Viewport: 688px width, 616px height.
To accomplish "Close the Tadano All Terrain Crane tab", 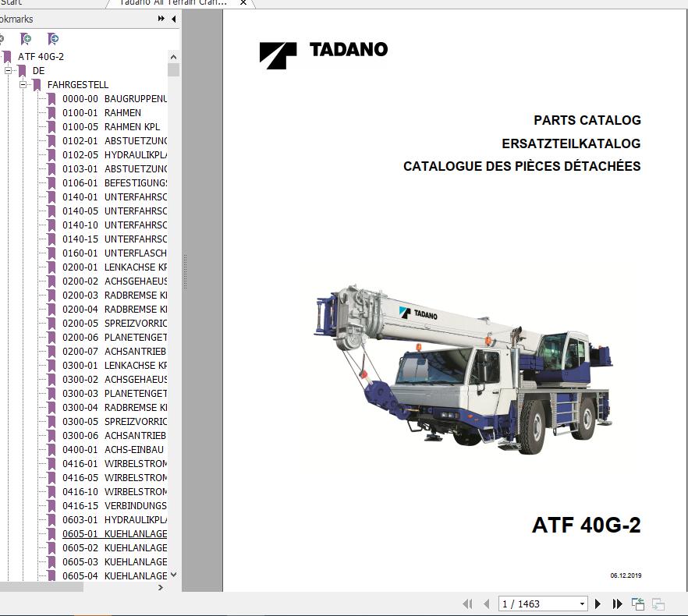I will pos(243,3).
